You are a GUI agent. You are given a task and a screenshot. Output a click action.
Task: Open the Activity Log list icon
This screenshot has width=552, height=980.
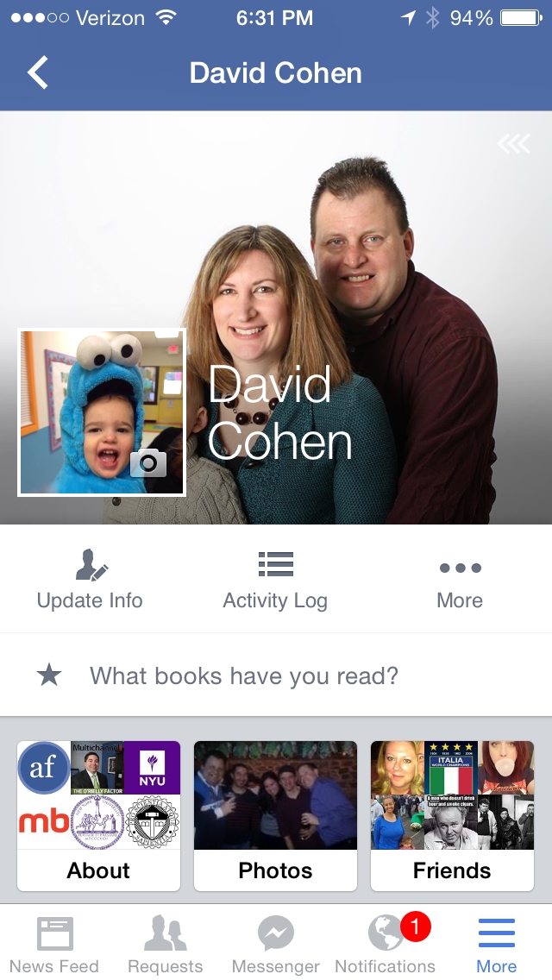pyautogui.click(x=276, y=563)
